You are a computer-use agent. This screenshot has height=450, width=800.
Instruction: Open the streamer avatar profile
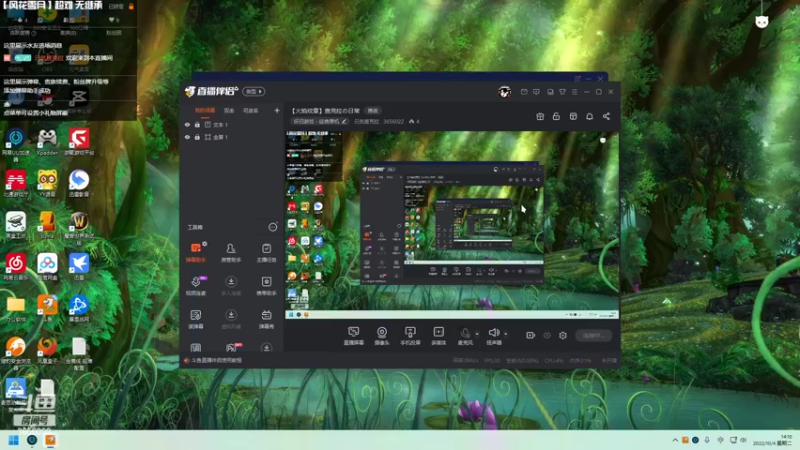click(x=504, y=92)
